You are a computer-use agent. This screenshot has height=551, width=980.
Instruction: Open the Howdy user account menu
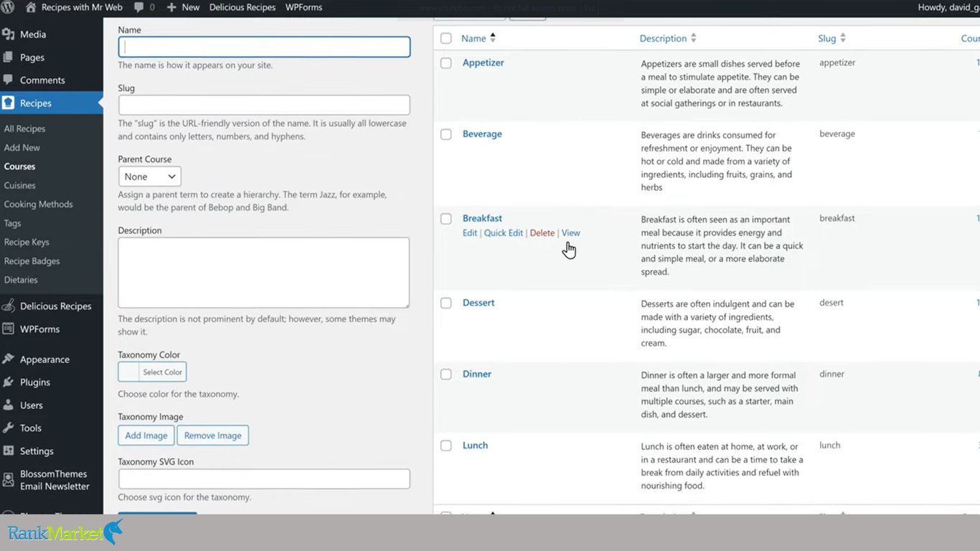(x=948, y=7)
